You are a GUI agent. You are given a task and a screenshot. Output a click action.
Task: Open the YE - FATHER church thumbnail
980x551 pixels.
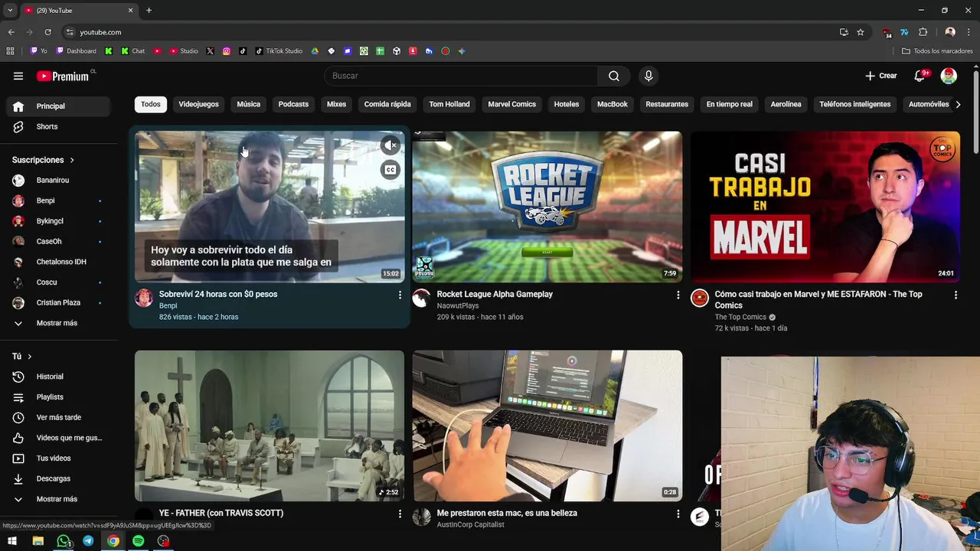(x=269, y=425)
